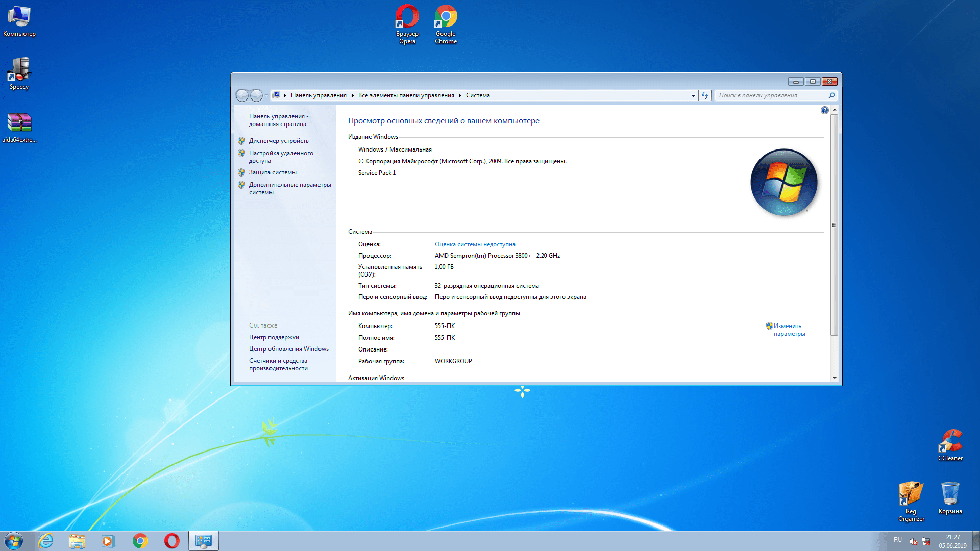The width and height of the screenshot is (980, 551).
Task: Open the Компьютер desktop icon
Action: [x=19, y=21]
